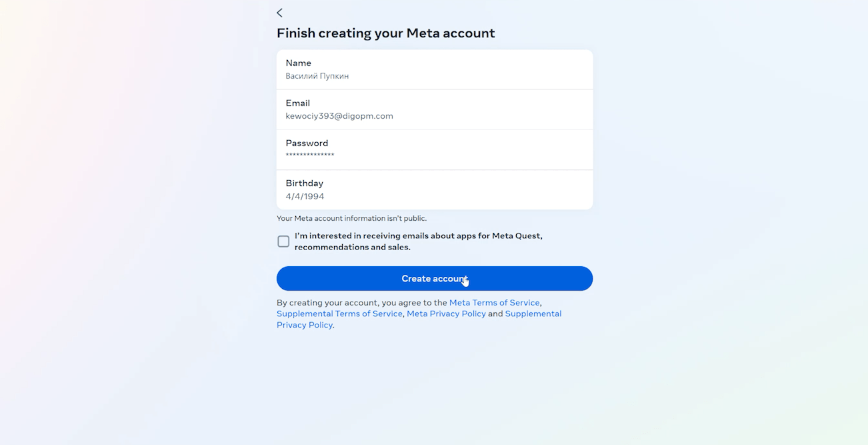Select the Password field label
868x445 pixels.
tap(307, 143)
